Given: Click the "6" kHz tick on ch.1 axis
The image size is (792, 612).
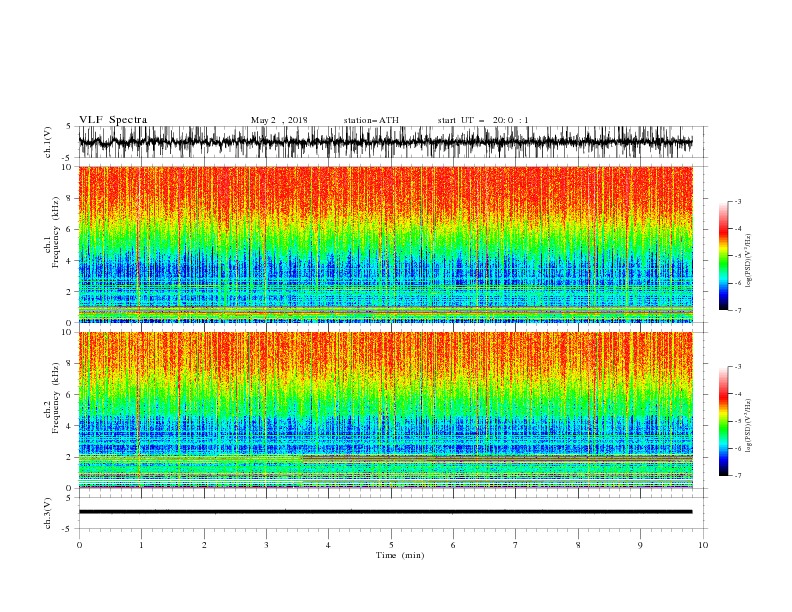Looking at the screenshot, I should [x=71, y=229].
